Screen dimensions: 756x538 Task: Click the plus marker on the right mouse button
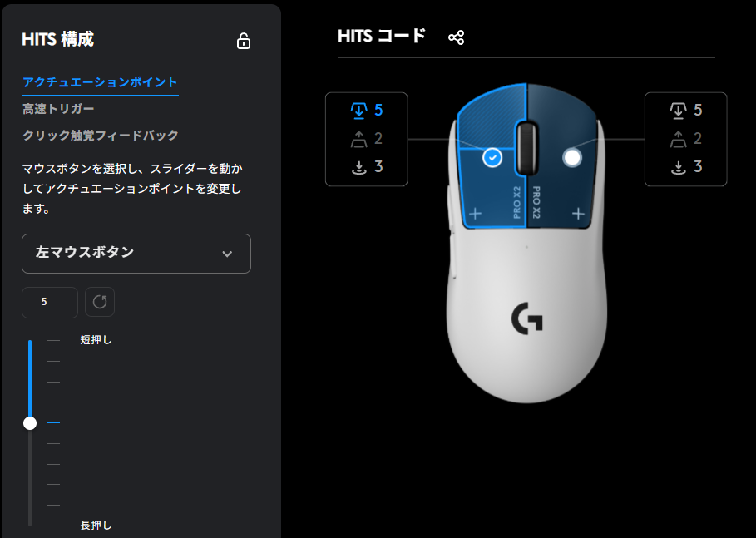tap(578, 214)
